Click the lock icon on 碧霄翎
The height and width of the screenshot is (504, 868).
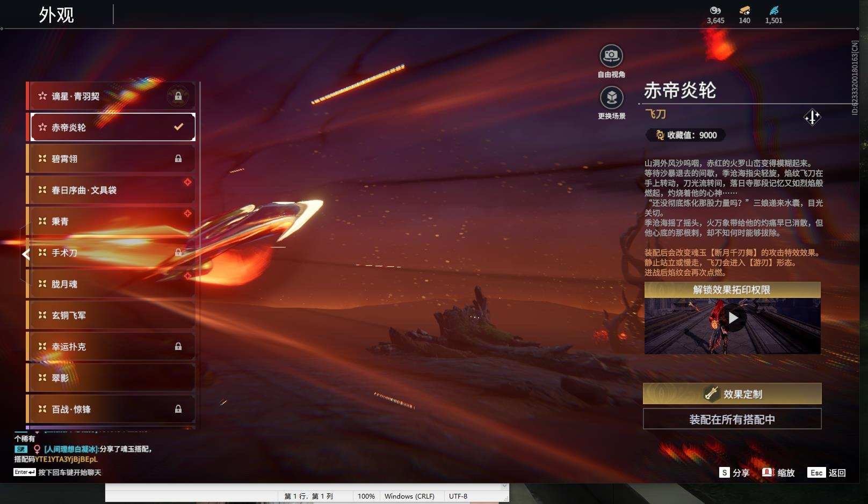[178, 158]
